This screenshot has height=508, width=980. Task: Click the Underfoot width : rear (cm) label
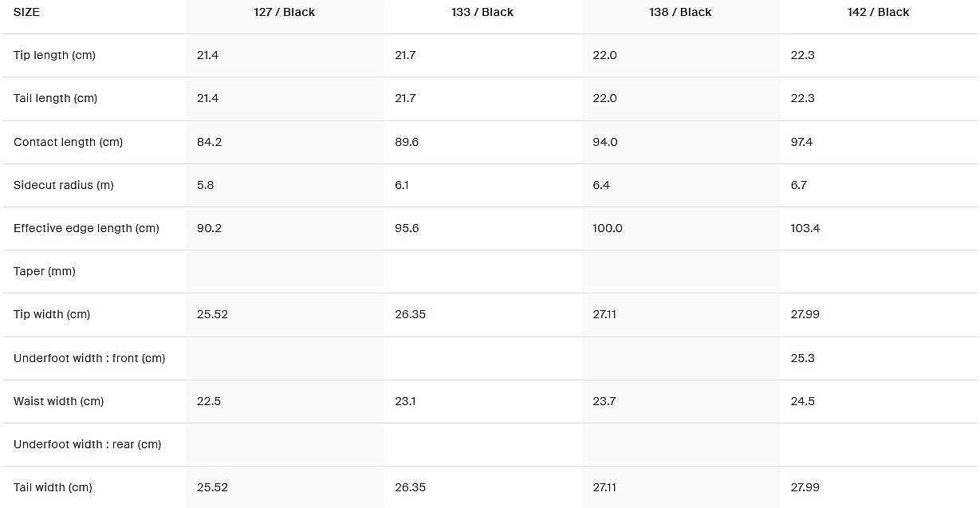87,444
